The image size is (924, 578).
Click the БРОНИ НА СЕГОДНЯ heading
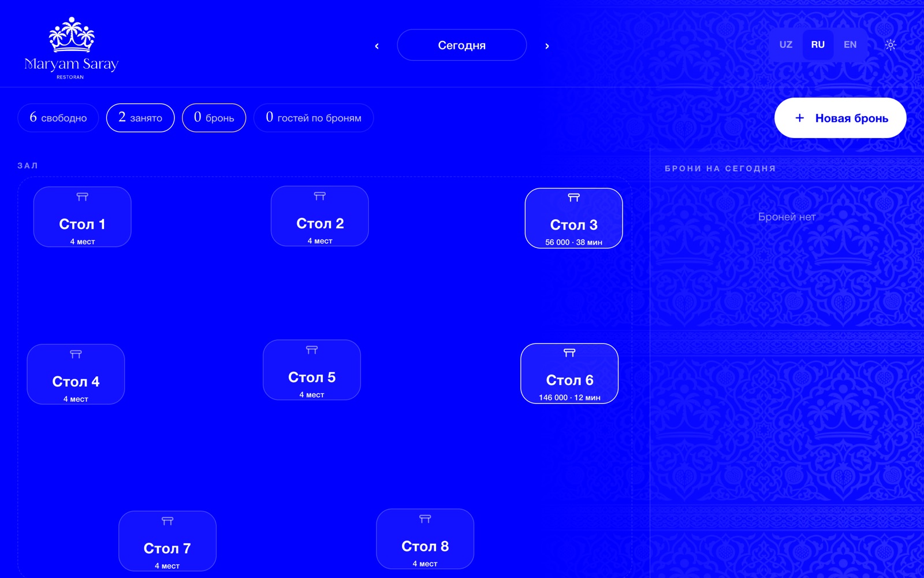[720, 169]
